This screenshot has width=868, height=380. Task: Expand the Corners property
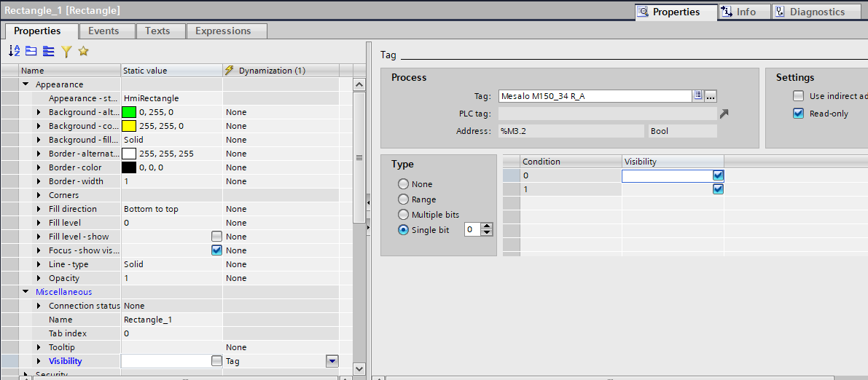pos(39,194)
